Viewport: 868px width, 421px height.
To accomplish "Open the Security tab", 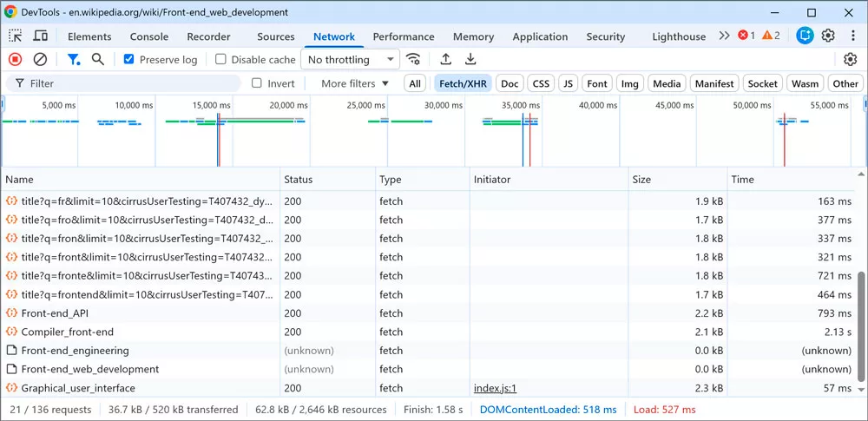I will (x=606, y=36).
